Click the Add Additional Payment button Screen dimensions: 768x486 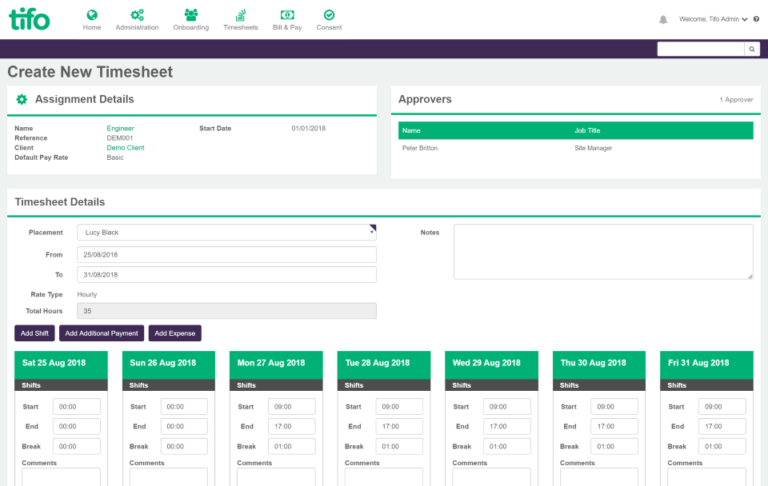click(x=101, y=333)
